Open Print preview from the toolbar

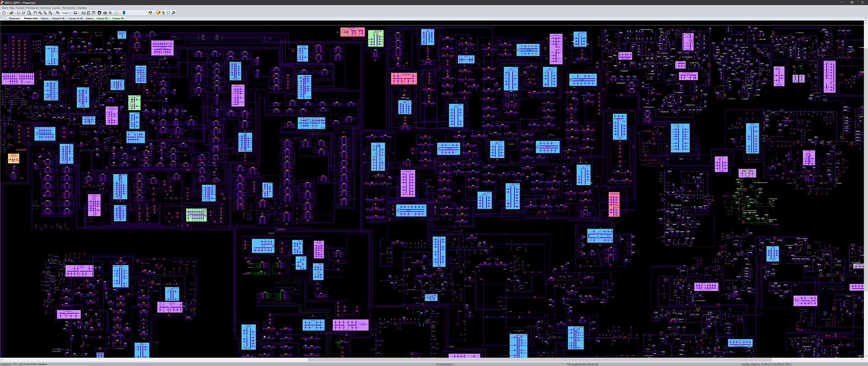tap(29, 13)
